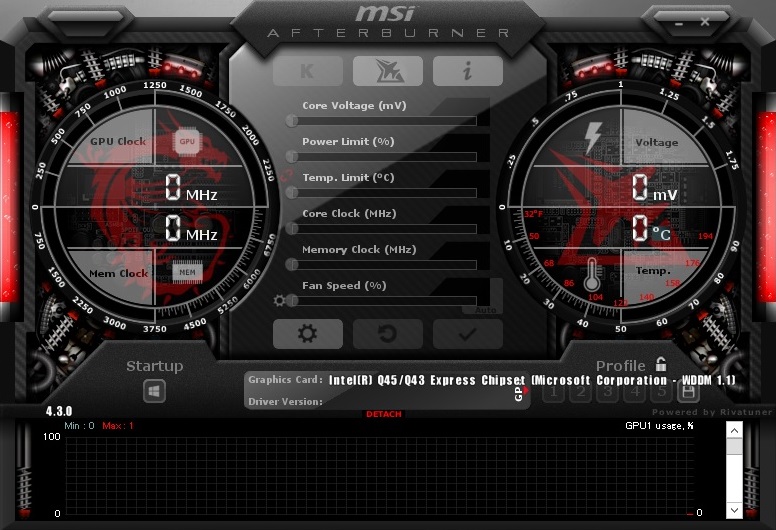This screenshot has height=530, width=776.
Task: Select profile slot 5
Action: 661,392
